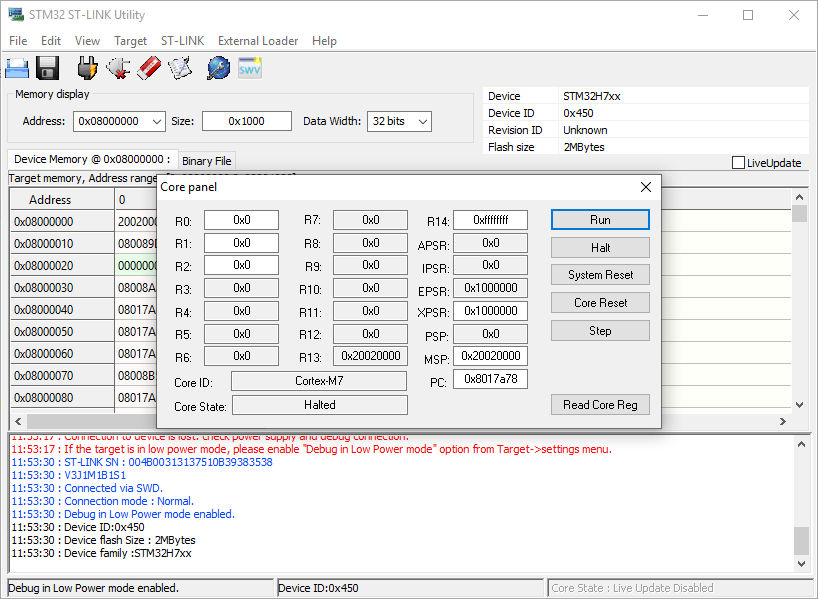Open the External Loader menu
This screenshot has height=599, width=818.
coord(258,41)
